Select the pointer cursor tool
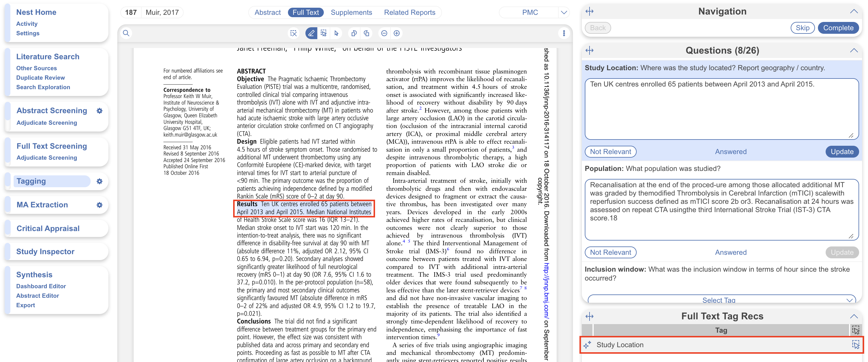The image size is (868, 362). coord(336,33)
